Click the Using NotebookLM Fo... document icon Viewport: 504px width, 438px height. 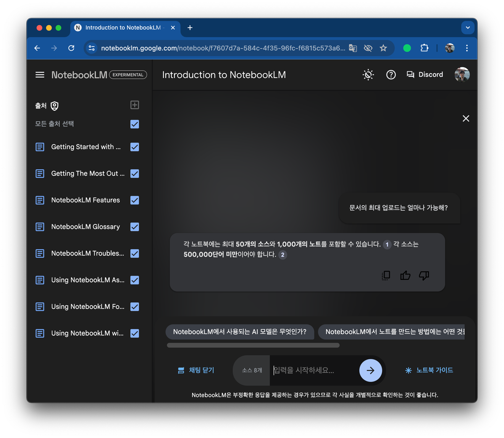pos(40,307)
